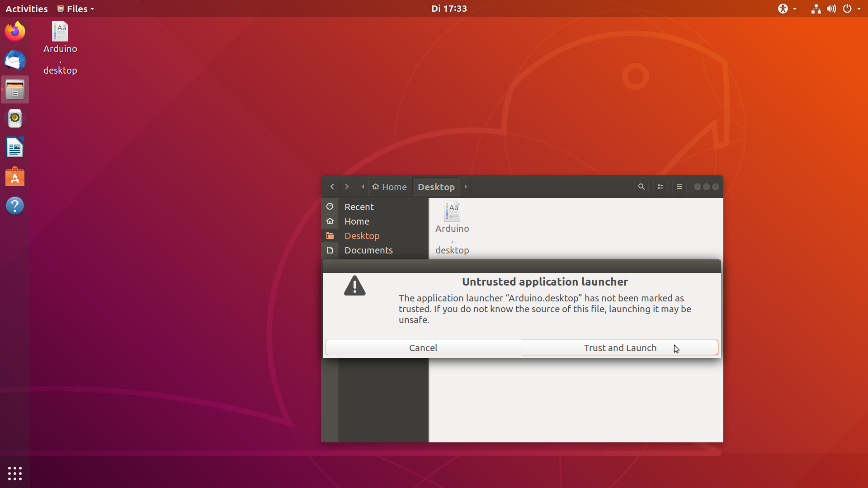
Task: Open Thunderbird mail from the dock
Action: click(15, 61)
